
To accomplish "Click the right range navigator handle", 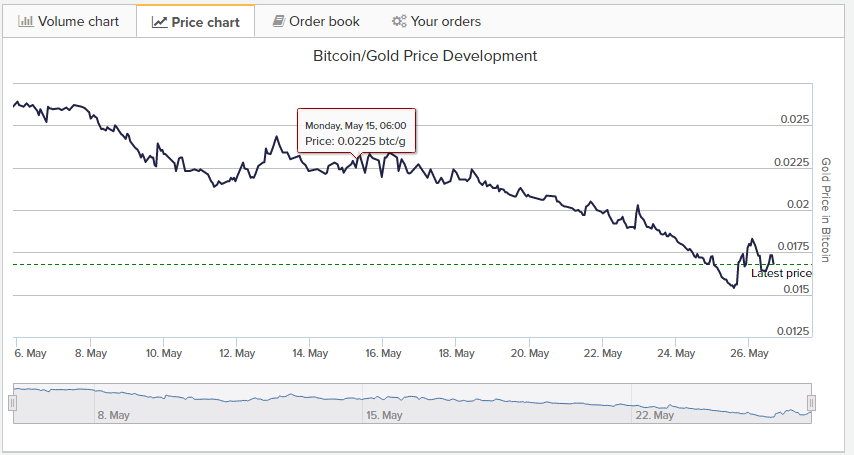I will click(811, 403).
